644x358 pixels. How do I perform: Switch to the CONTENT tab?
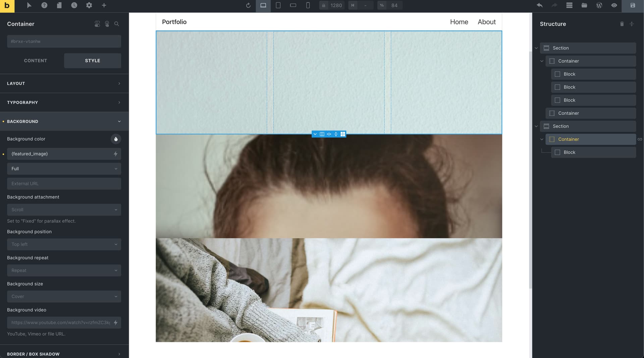(36, 61)
